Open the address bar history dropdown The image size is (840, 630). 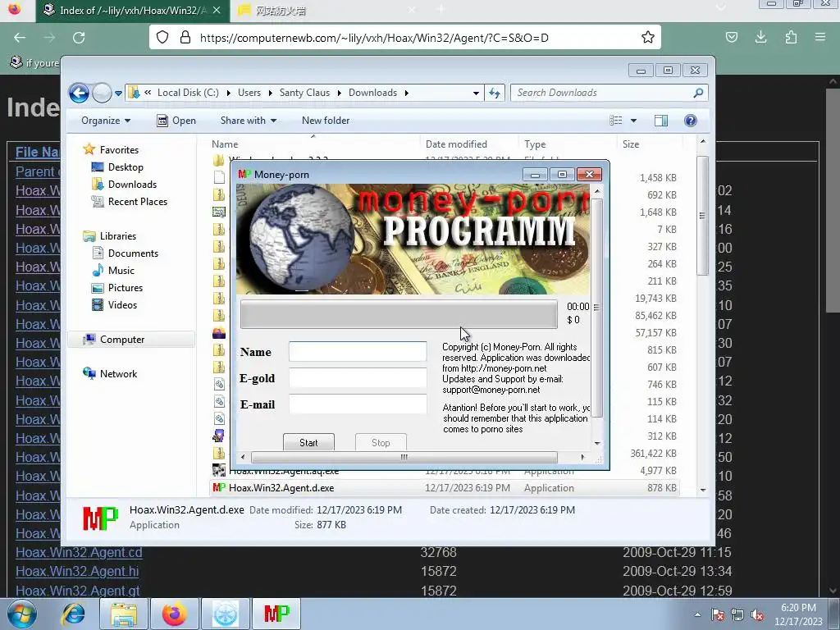[x=476, y=94]
